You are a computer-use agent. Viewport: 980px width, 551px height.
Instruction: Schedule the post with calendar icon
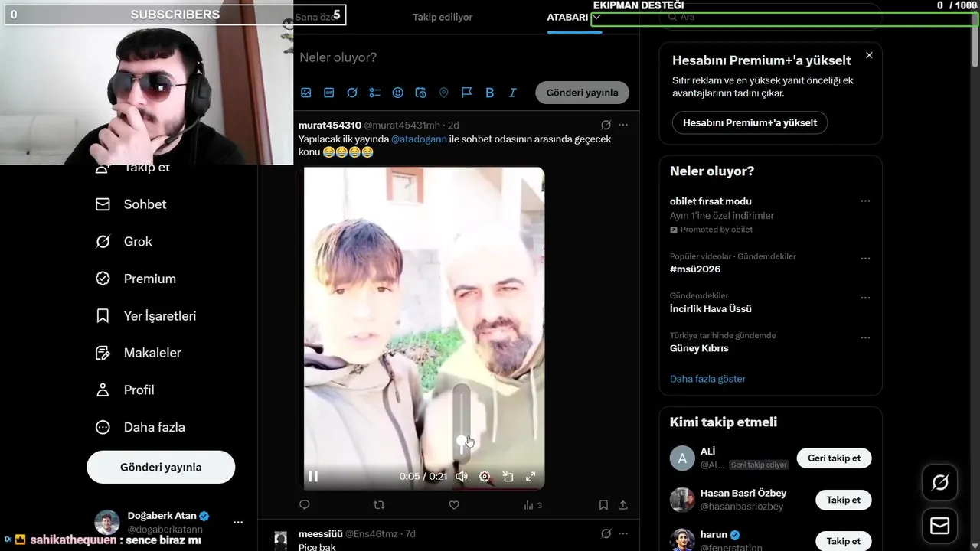[x=420, y=93]
